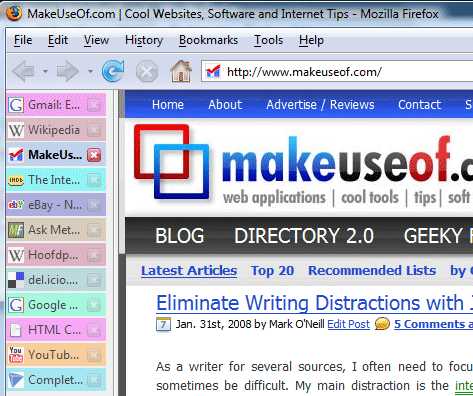This screenshot has width=473, height=396.
Task: Select the Top 20 link
Action: 272,271
